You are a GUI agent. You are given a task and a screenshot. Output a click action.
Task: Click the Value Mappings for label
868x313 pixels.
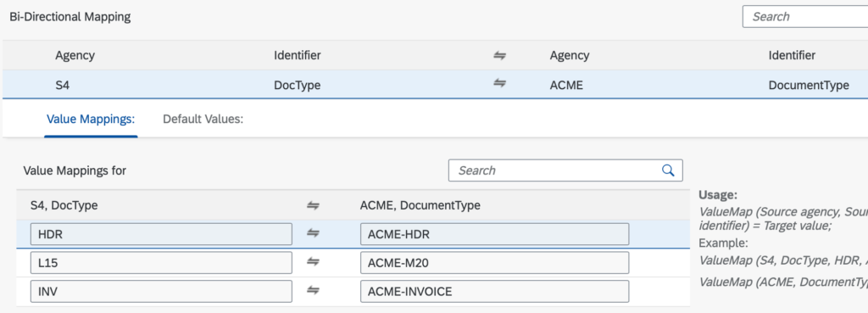tap(75, 170)
